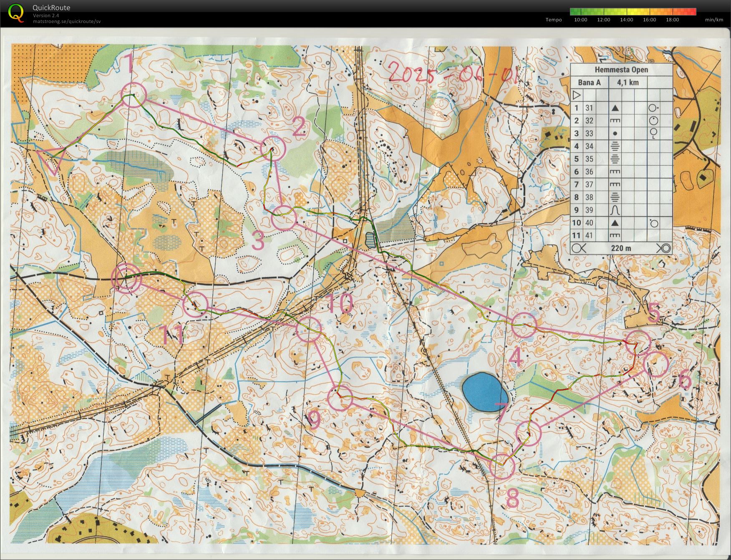
Task: Click the cliff symbol in table row 2
Action: coord(615,121)
